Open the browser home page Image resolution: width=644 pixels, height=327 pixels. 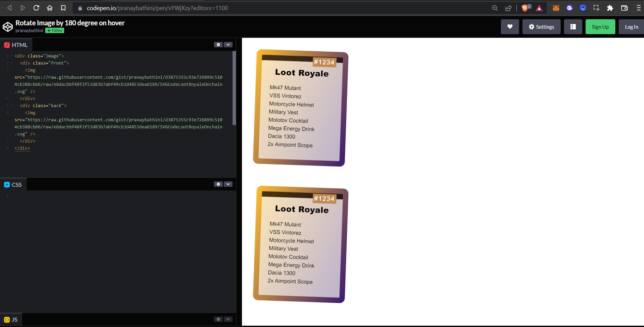[x=50, y=8]
